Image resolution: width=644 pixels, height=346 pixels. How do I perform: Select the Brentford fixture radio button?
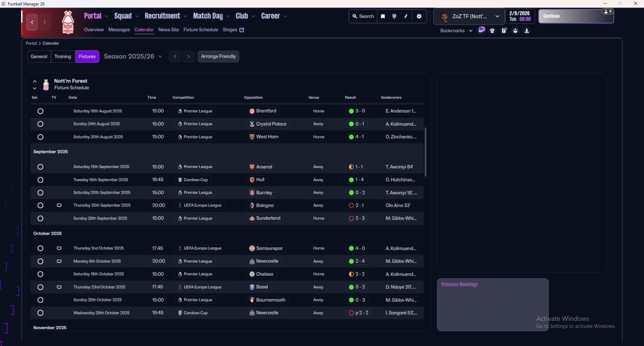(40, 111)
